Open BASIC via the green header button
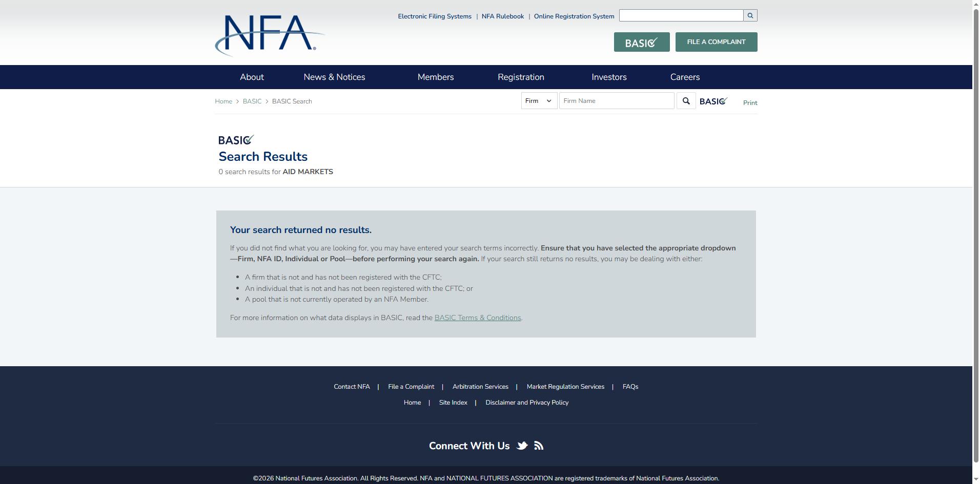This screenshot has height=484, width=980. [x=642, y=42]
